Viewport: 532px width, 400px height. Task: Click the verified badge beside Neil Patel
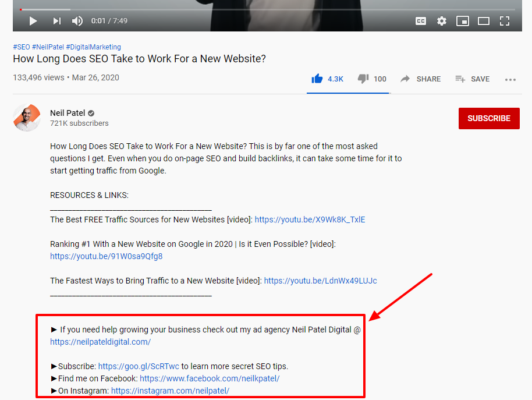point(91,114)
